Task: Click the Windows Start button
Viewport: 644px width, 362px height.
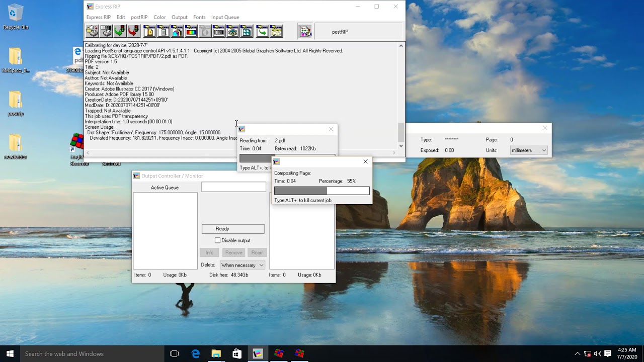Action: point(10,354)
